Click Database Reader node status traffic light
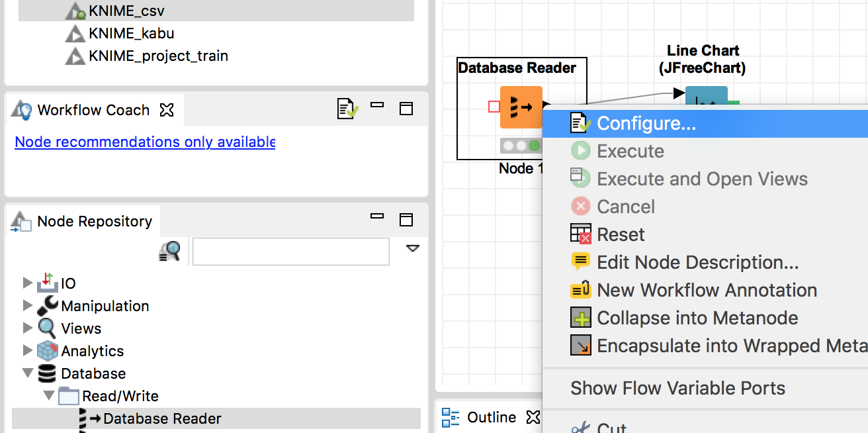Viewport: 868px width, 433px height. point(521,146)
